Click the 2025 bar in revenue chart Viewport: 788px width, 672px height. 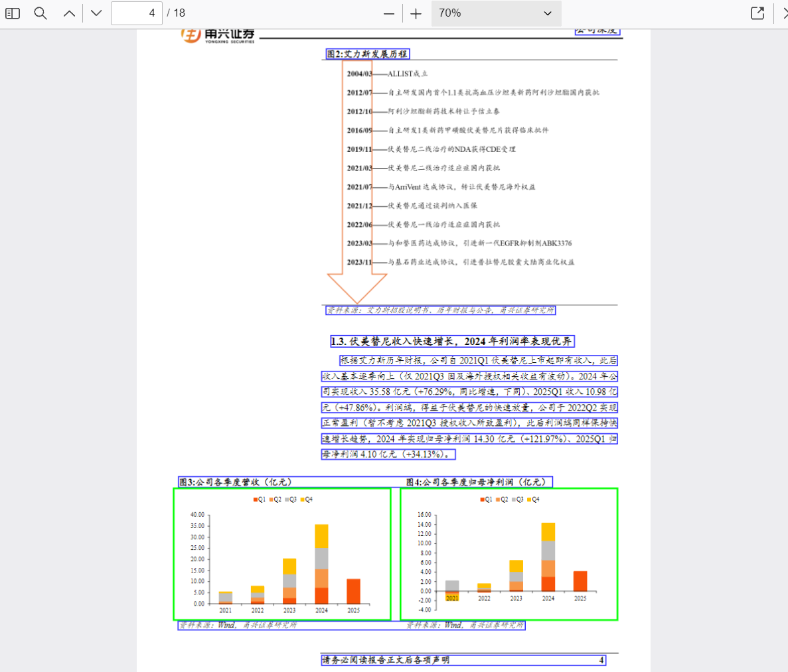[353, 592]
